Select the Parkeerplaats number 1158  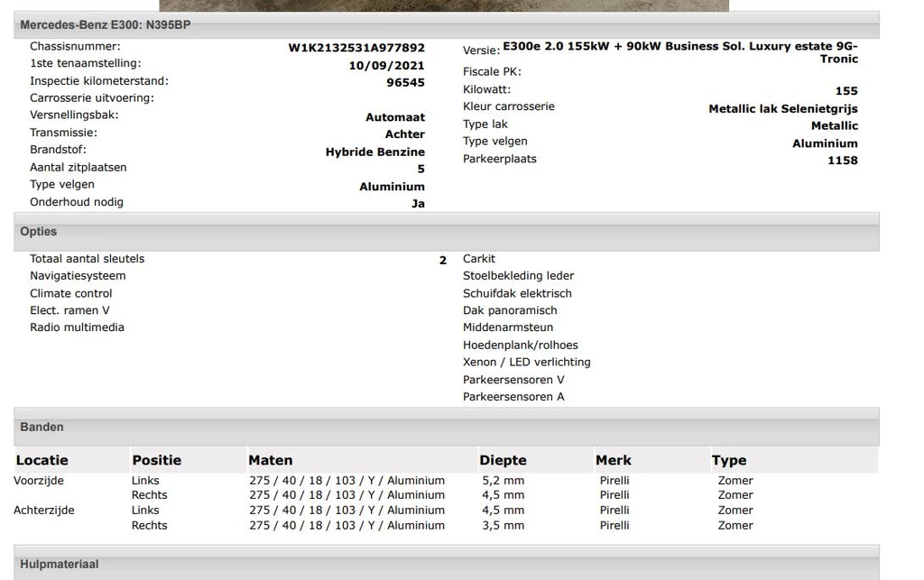[843, 161]
